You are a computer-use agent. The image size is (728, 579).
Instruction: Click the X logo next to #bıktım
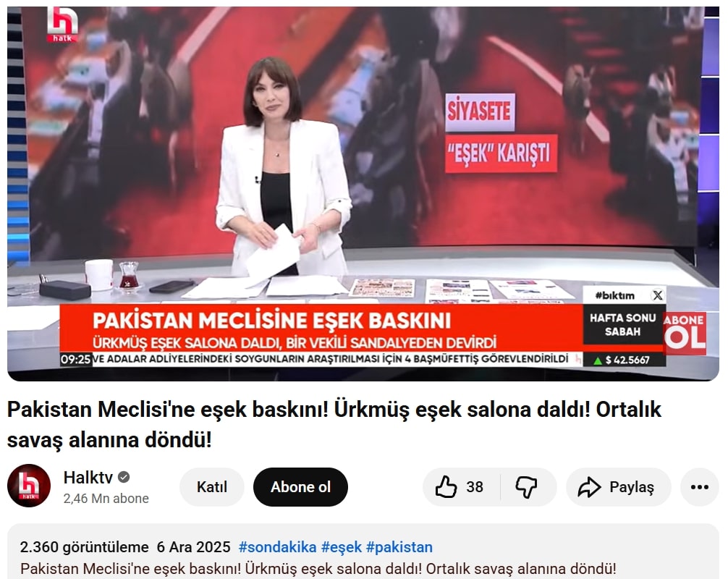pos(657,295)
